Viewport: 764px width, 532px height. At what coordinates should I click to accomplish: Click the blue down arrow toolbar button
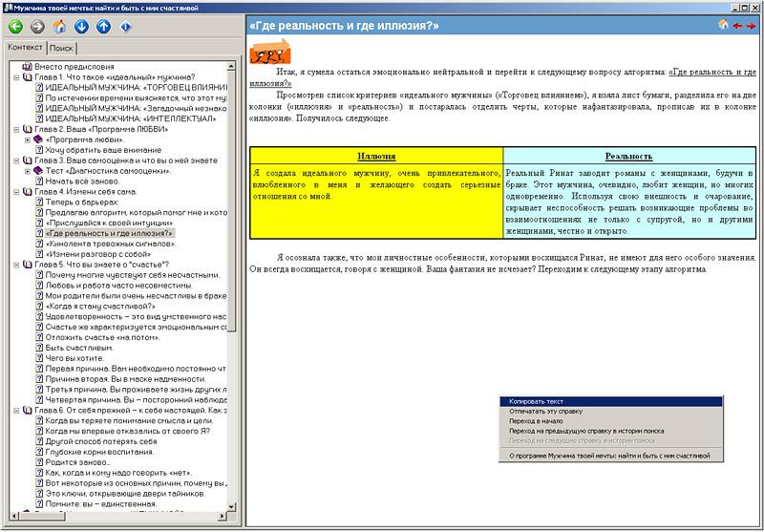coord(81,26)
